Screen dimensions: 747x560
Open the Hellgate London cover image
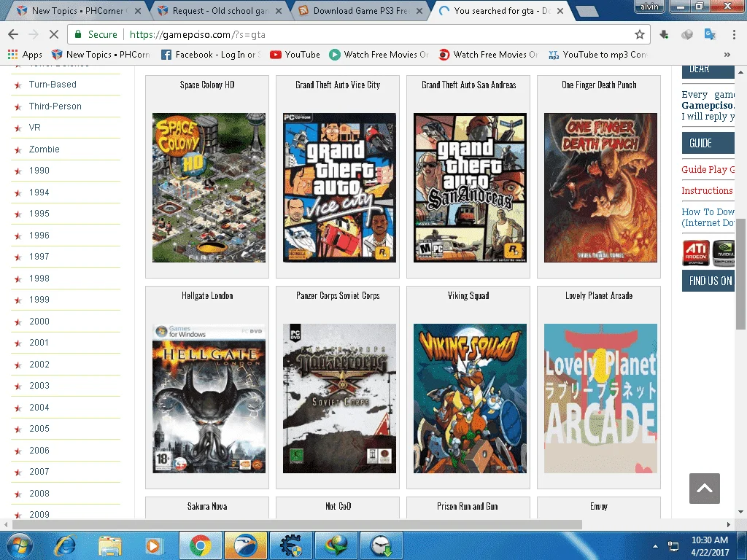209,399
